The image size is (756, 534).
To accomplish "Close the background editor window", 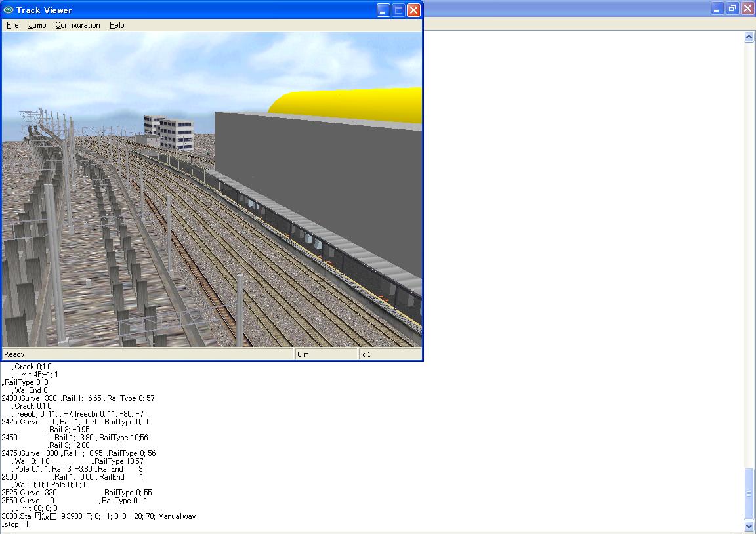I will click(x=747, y=9).
